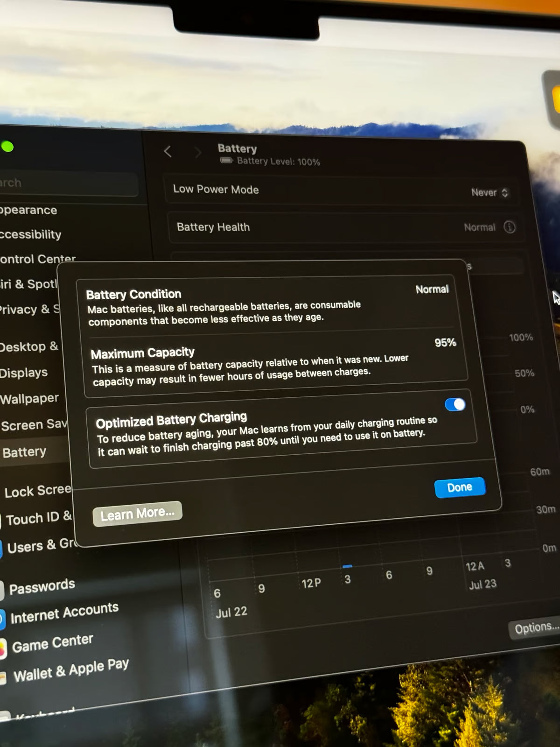Image resolution: width=560 pixels, height=747 pixels.
Task: Click the Jul 23 chart date label
Action: (483, 585)
